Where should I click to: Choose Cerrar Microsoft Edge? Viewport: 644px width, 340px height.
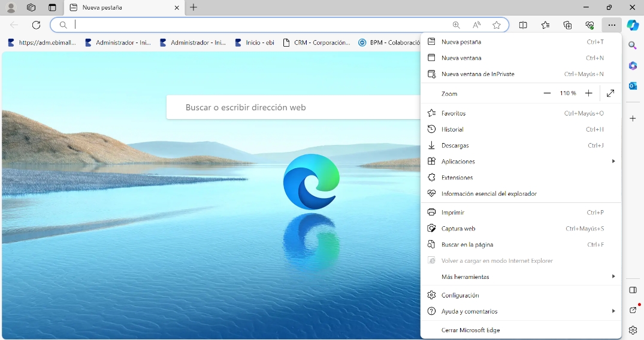(521, 330)
